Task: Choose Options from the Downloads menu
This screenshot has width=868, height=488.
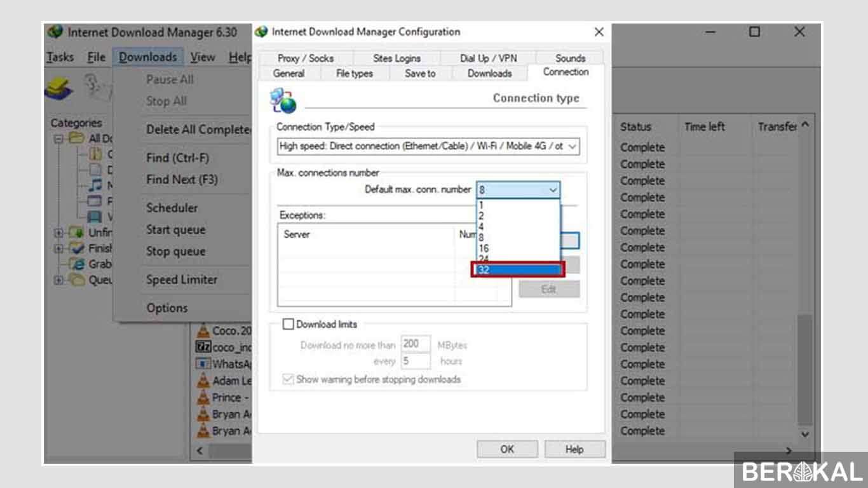Action: pos(167,308)
